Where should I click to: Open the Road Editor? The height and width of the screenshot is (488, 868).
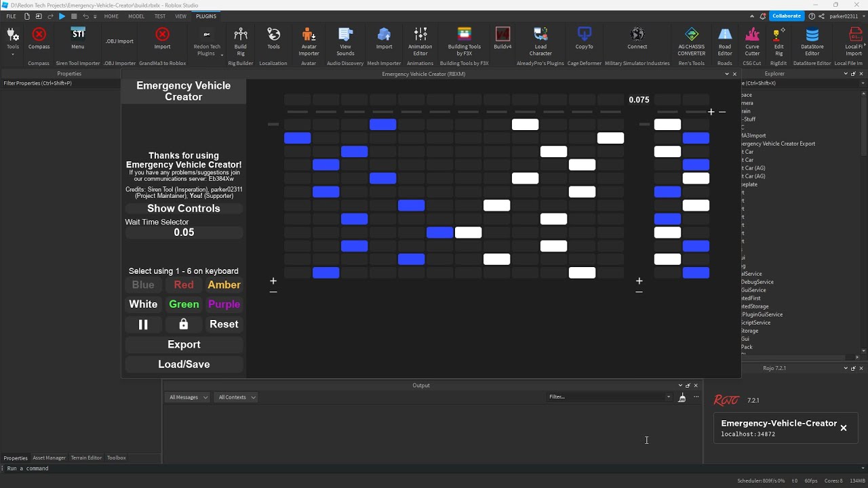tap(725, 42)
